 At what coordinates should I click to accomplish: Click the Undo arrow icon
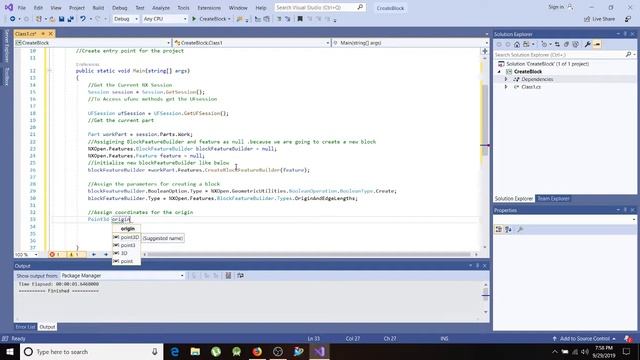(x=83, y=19)
